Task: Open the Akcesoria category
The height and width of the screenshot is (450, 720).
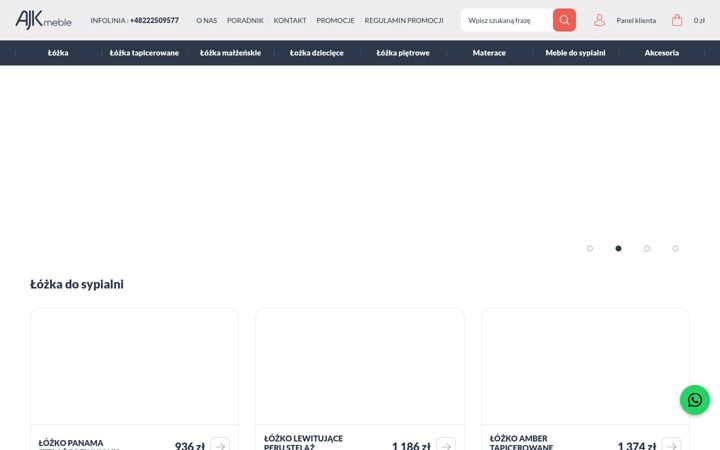Action: pos(662,53)
